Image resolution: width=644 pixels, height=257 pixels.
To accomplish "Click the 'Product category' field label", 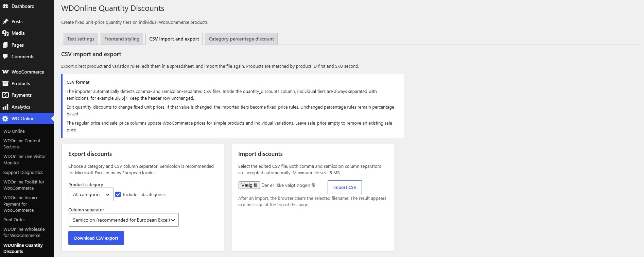I will pos(86,184).
